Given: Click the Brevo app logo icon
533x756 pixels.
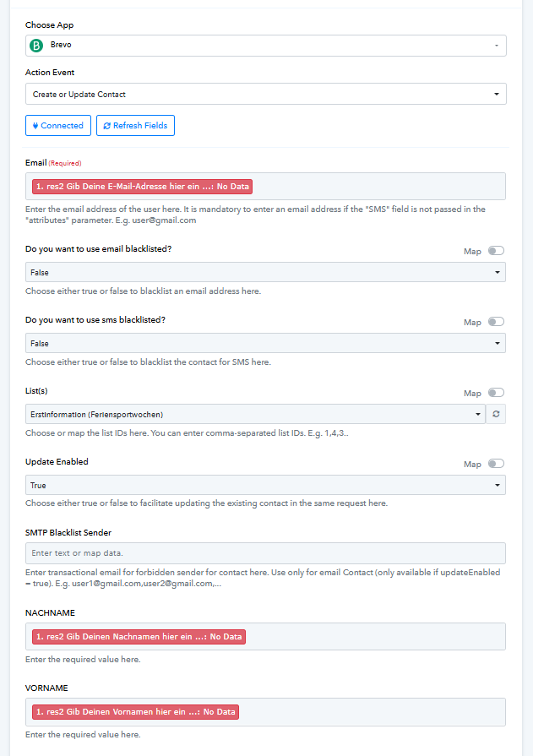Looking at the screenshot, I should 36,46.
